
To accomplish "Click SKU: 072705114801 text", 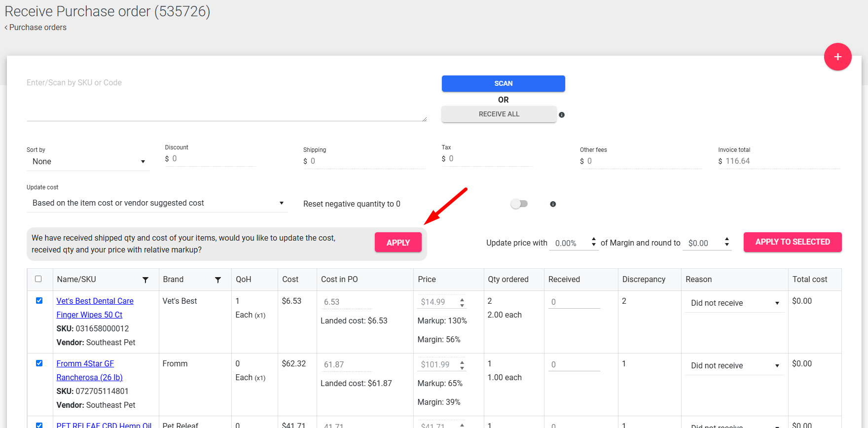I will point(93,392).
